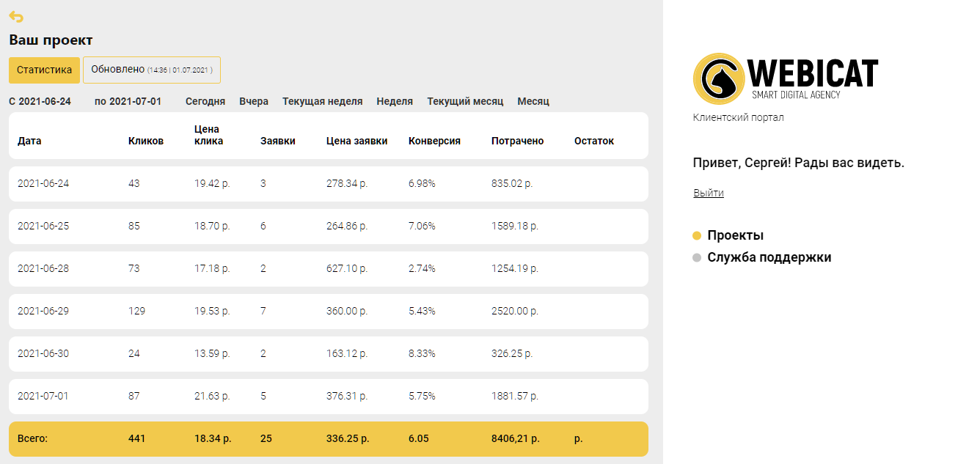Click the 17.18 р. click price
Viewport: 980px width, 464px height.
tap(212, 268)
